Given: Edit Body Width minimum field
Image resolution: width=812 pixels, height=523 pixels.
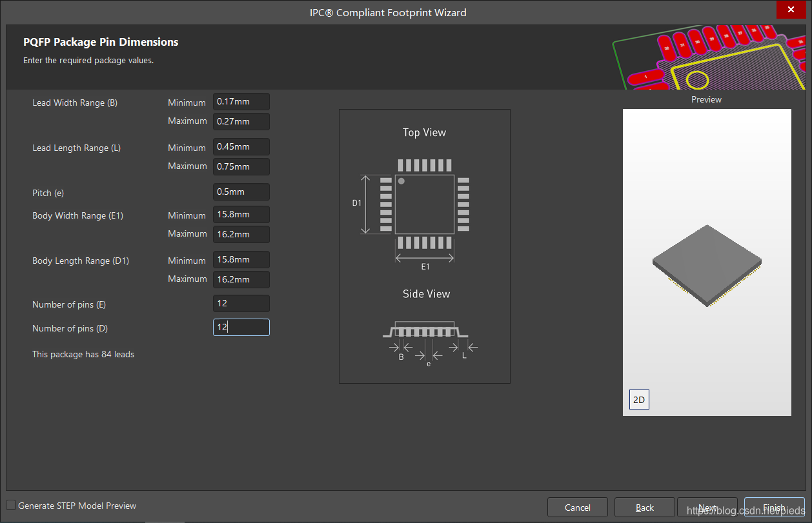Looking at the screenshot, I should tap(241, 215).
